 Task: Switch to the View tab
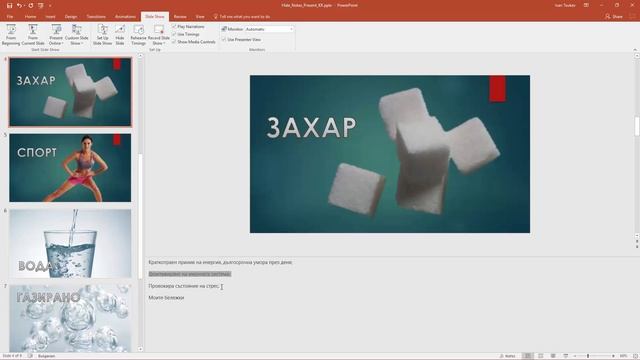tap(200, 17)
